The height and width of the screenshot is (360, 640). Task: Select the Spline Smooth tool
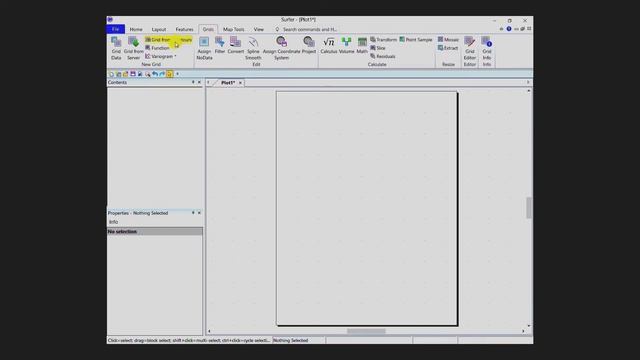coord(253,48)
